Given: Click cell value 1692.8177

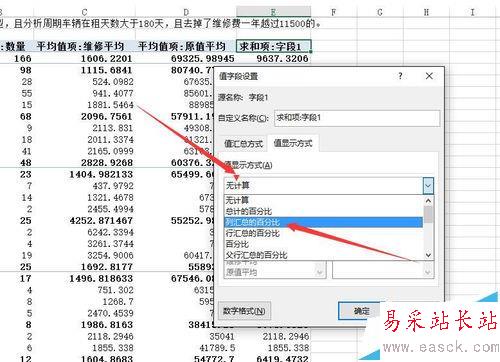Looking at the screenshot, I should (x=107, y=267).
